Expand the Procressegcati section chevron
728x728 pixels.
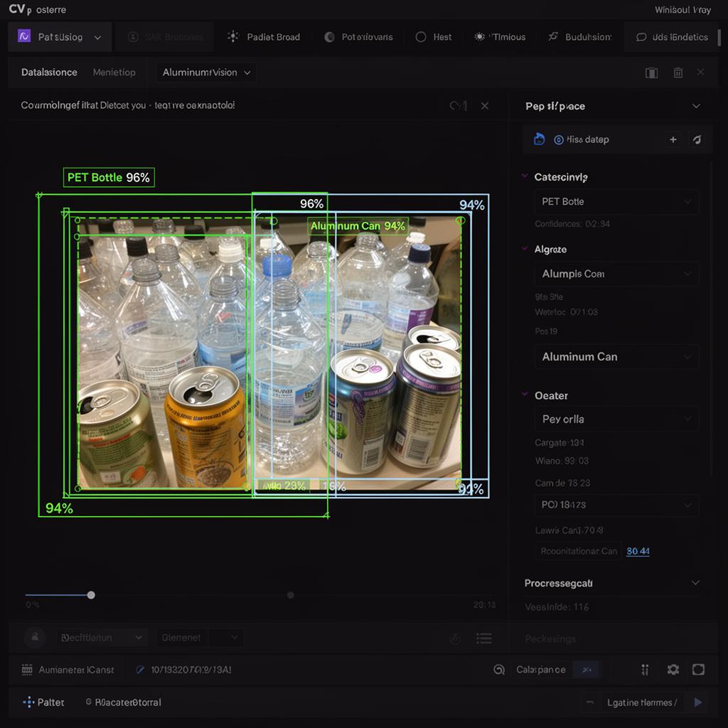(x=695, y=583)
